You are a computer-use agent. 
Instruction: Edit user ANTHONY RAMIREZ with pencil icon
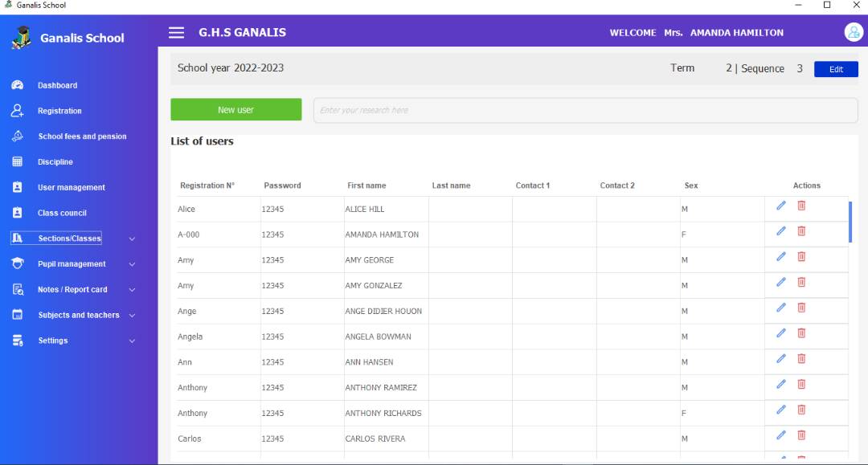tap(781, 384)
